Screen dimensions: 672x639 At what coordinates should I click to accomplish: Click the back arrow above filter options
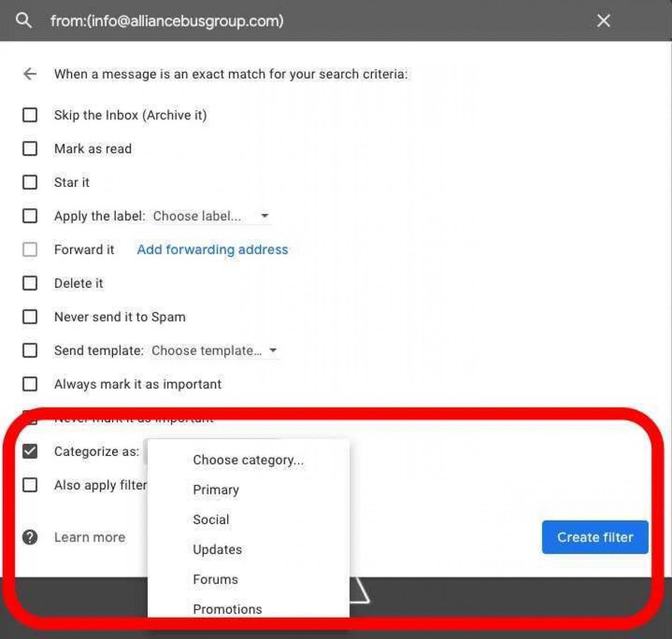[30, 74]
